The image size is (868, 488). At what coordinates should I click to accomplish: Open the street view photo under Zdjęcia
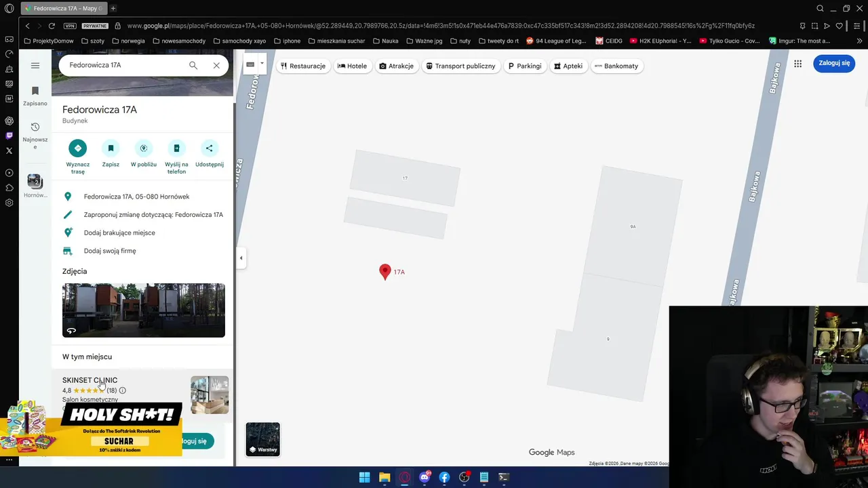[x=144, y=310]
